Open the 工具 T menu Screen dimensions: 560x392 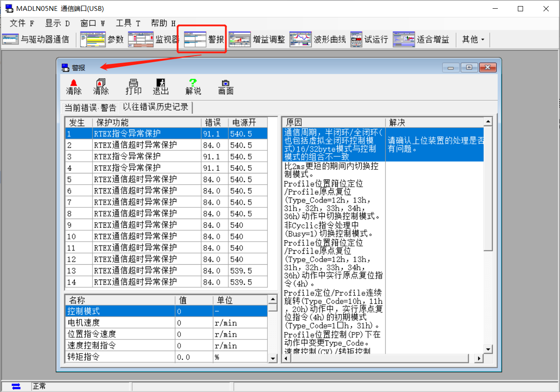pos(128,23)
